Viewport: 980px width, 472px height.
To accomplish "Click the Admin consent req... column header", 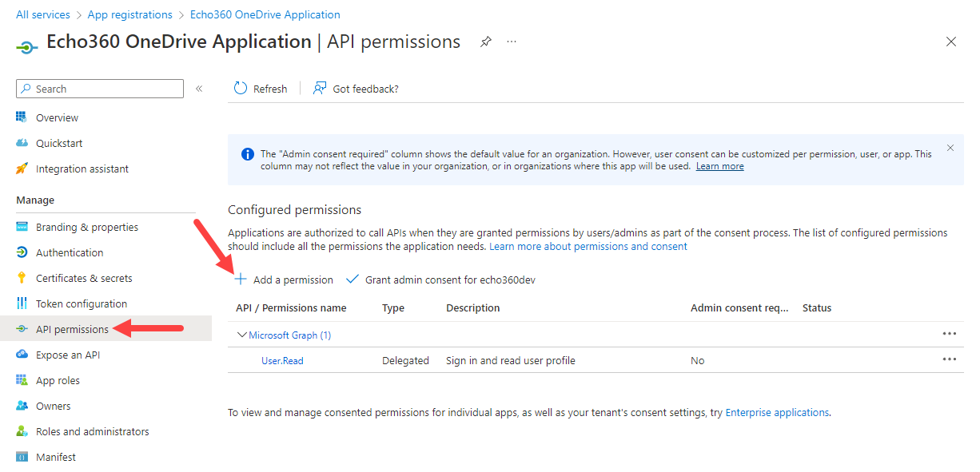I will tap(739, 307).
